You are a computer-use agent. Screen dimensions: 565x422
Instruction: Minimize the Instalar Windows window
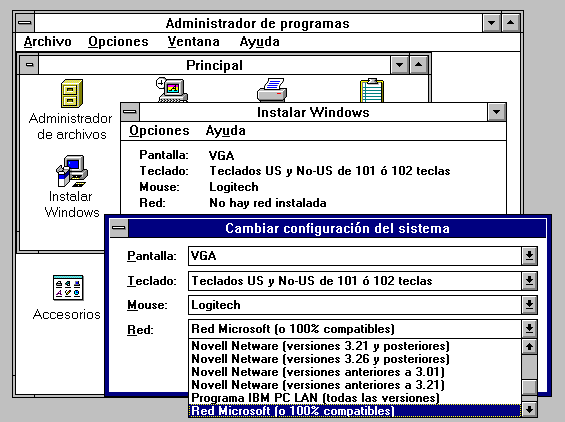tap(497, 112)
